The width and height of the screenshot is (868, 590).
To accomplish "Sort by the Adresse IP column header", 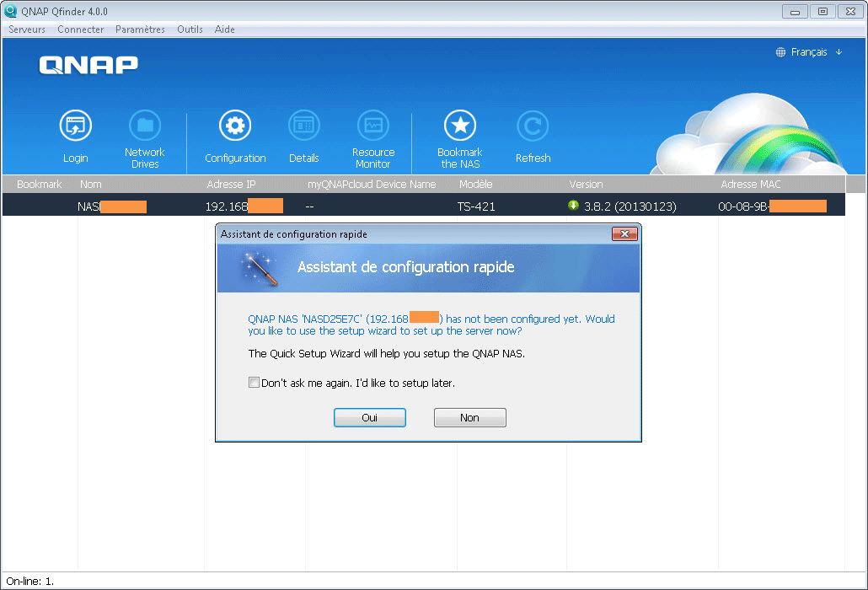I will click(232, 185).
